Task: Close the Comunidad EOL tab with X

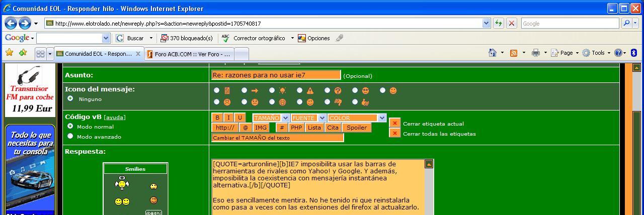Action: tap(138, 54)
